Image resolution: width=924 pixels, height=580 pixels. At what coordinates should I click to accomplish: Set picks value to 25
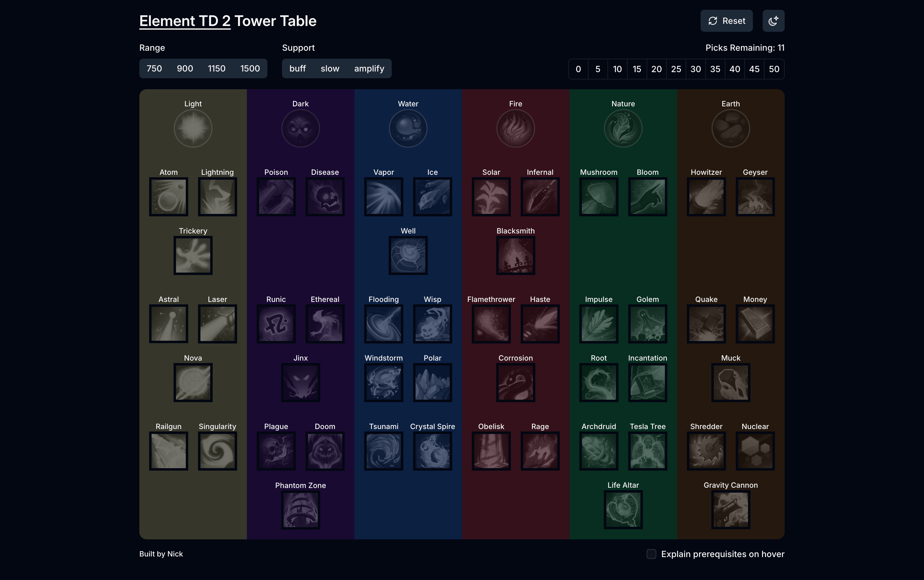tap(676, 69)
